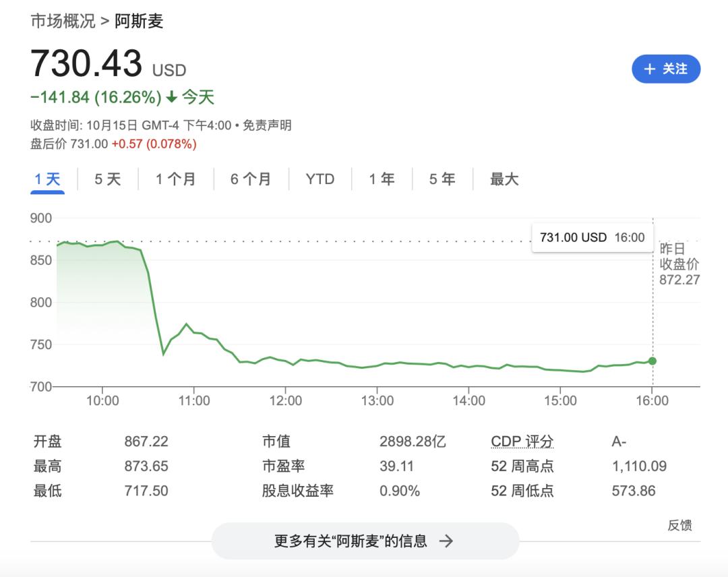Switch to the 1 个月 tab
The height and width of the screenshot is (577, 728).
click(x=175, y=179)
